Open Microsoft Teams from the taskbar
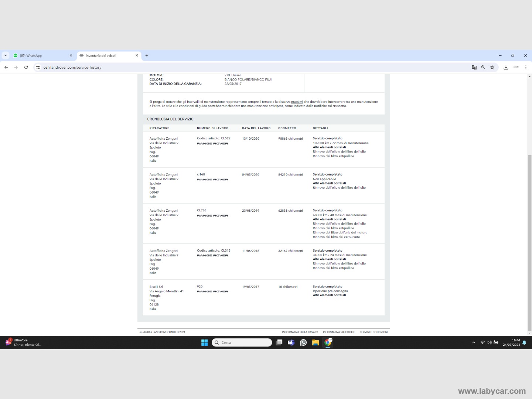The width and height of the screenshot is (532, 399). [x=291, y=342]
